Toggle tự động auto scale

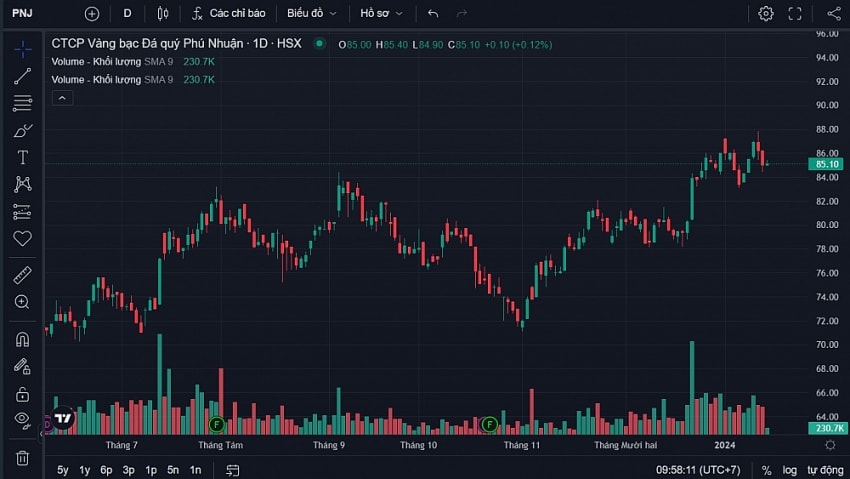[825, 470]
